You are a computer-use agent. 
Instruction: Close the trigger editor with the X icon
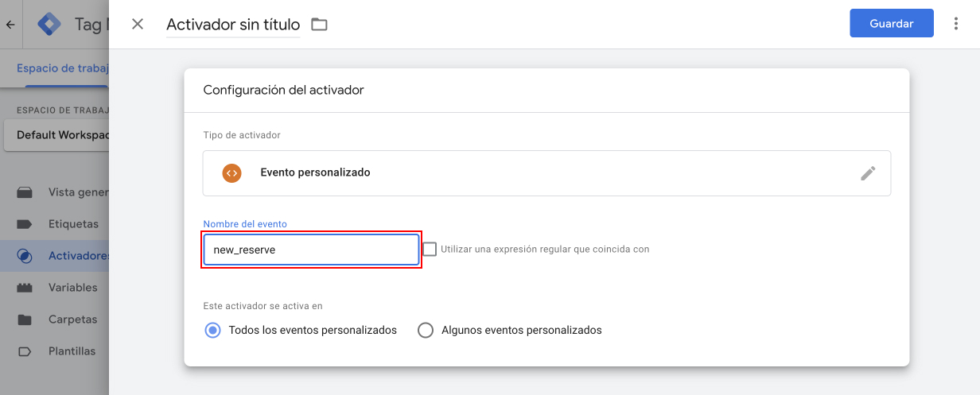pyautogui.click(x=138, y=24)
